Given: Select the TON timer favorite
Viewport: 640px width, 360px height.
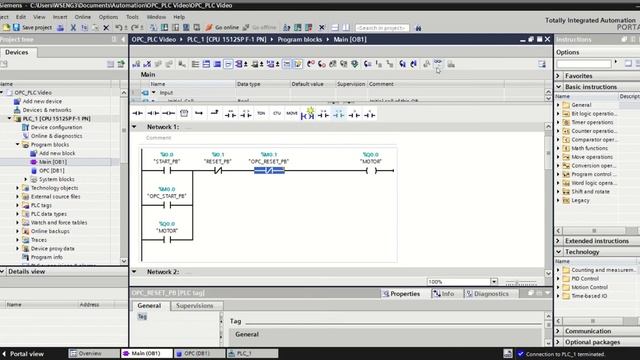Looking at the screenshot, I should pyautogui.click(x=261, y=113).
